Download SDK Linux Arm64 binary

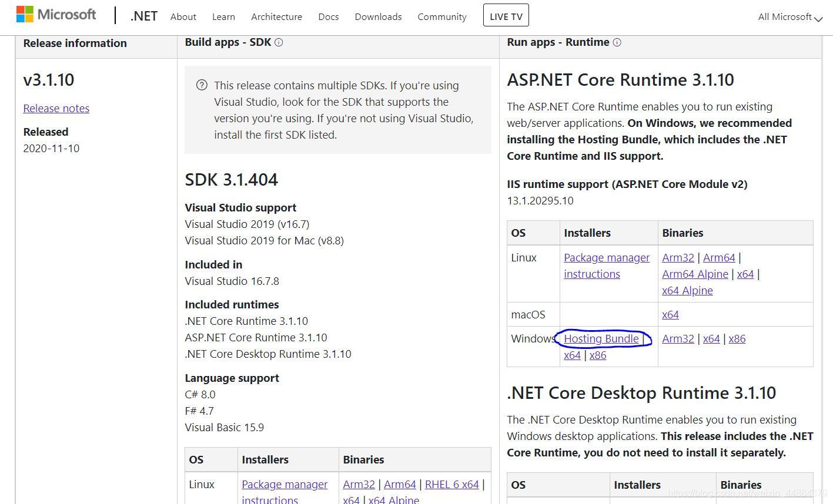tap(400, 484)
